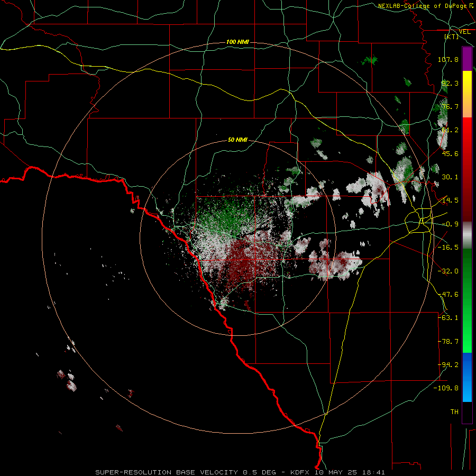Click the 30.1 velocity scale value
Image resolution: width=476 pixels, height=476 pixels.
(450, 177)
